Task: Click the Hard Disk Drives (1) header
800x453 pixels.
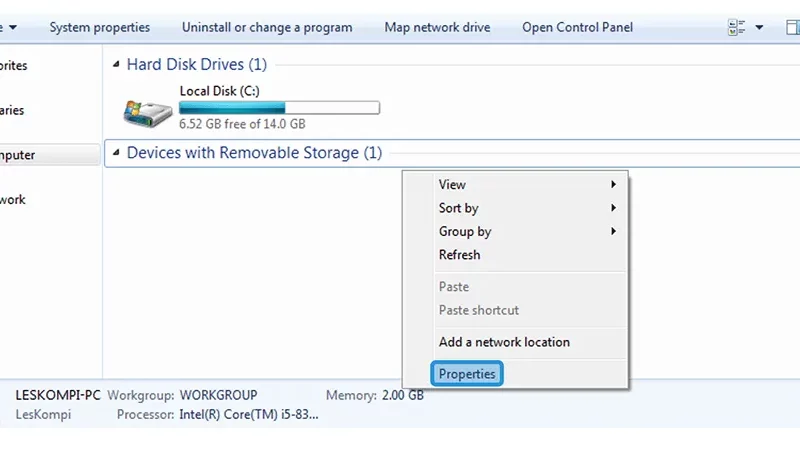Action: click(x=196, y=64)
